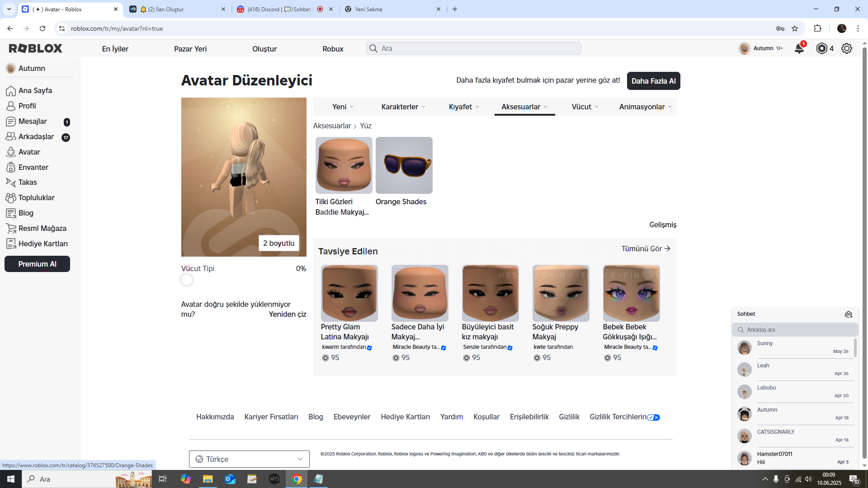Open Arkadaşlar friends icon
868x488 pixels.
pos(11,136)
